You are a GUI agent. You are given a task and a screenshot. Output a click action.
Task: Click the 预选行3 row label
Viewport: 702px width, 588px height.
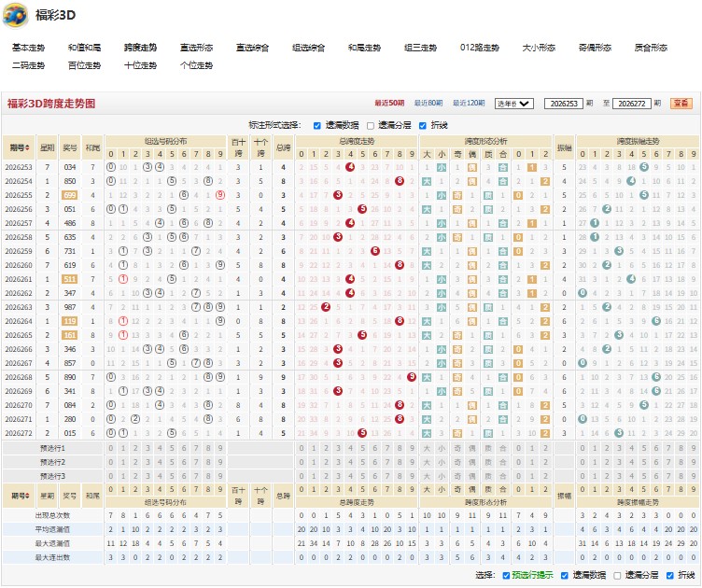(x=52, y=476)
